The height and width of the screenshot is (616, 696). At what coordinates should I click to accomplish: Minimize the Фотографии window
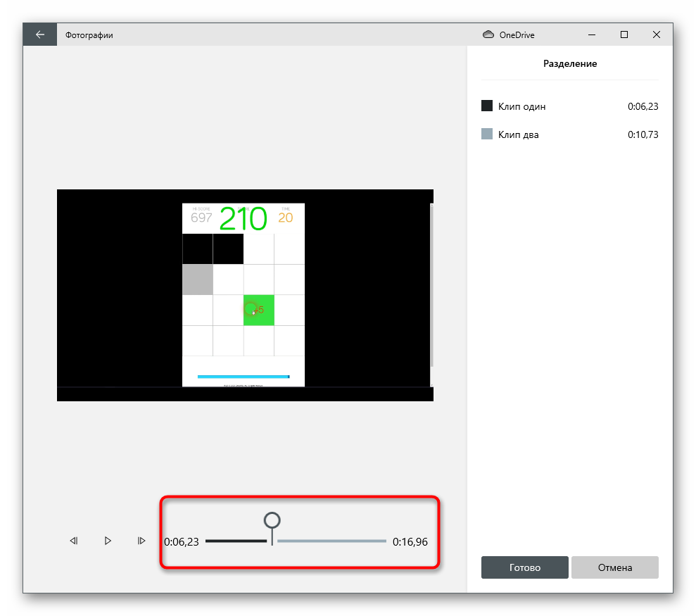592,34
